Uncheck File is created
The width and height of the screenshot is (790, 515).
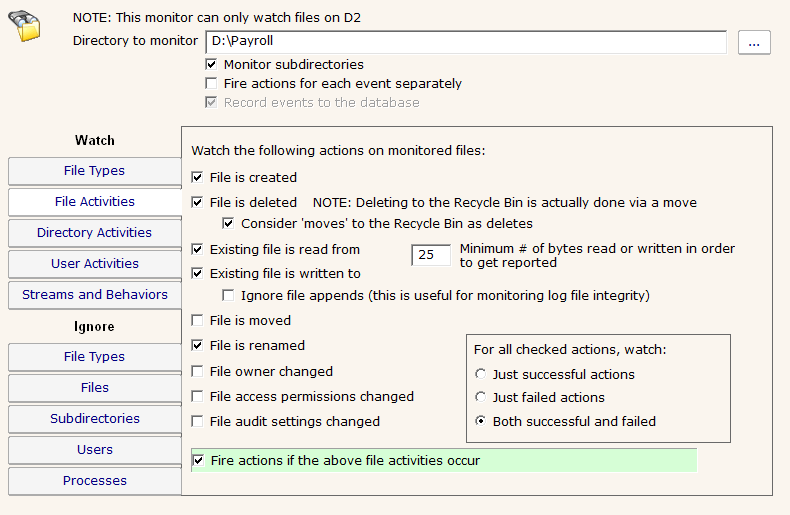click(x=198, y=178)
